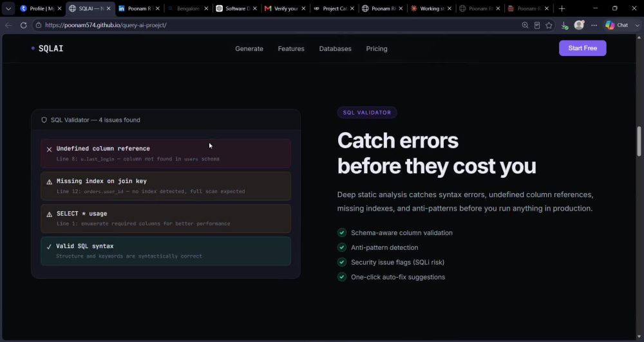Expand the chevron beside Chat

[637, 25]
